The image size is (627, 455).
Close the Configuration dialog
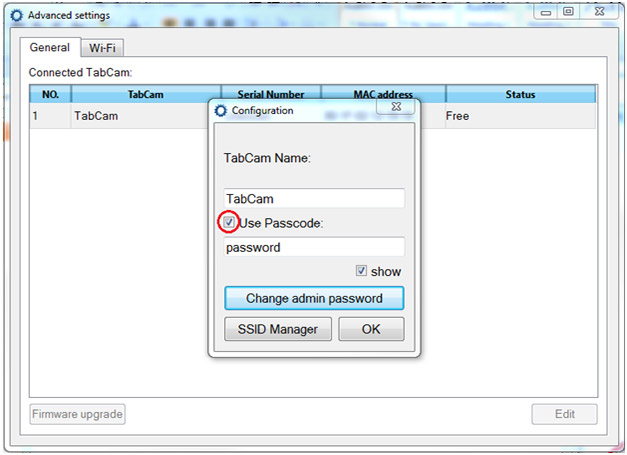[x=396, y=107]
